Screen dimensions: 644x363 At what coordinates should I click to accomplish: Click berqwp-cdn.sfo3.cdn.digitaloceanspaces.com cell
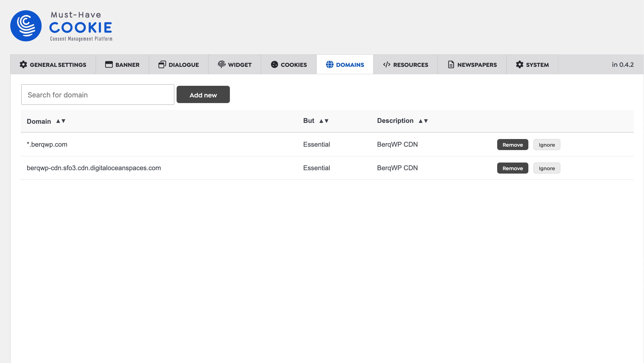(x=94, y=168)
